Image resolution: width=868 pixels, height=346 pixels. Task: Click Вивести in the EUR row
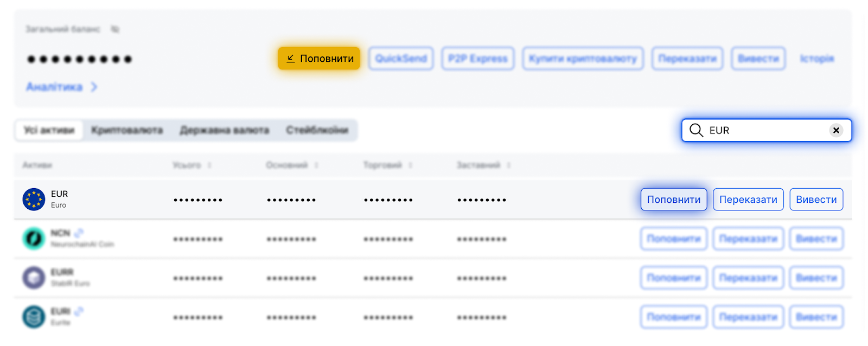[x=816, y=200]
